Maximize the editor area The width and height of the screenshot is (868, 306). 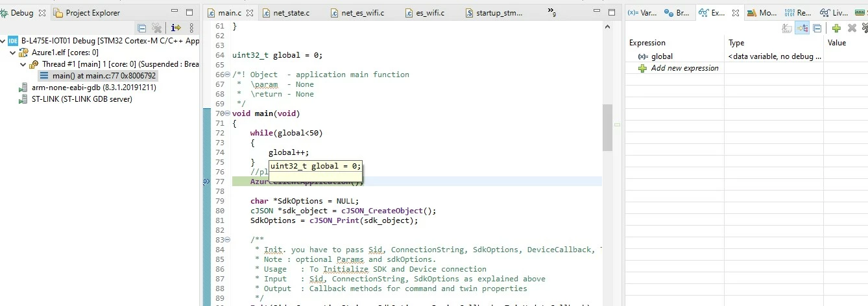[x=612, y=12]
